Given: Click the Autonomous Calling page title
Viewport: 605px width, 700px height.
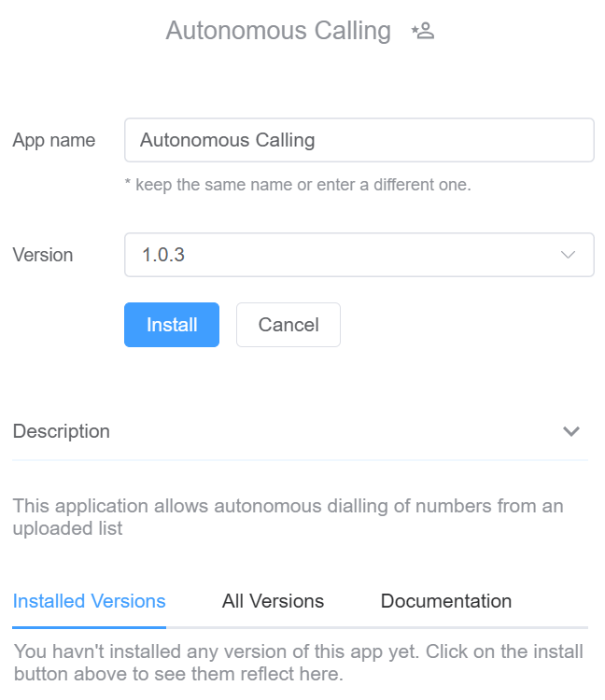Looking at the screenshot, I should (x=278, y=31).
